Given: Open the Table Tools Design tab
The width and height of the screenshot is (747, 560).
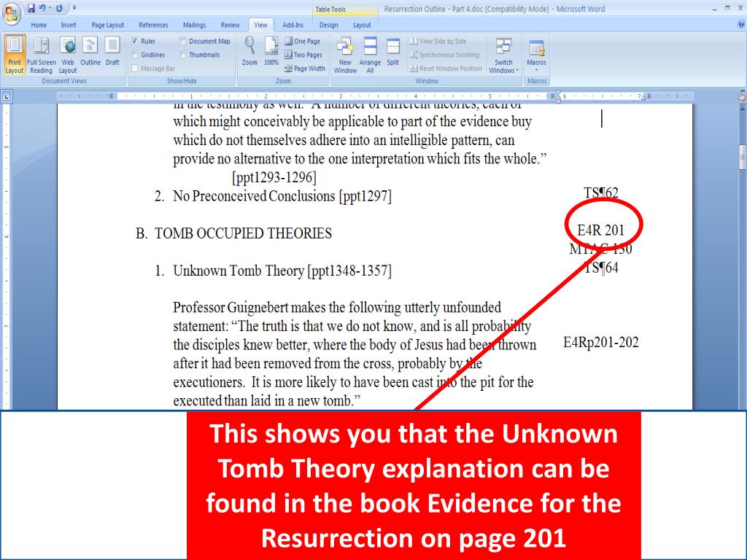Looking at the screenshot, I should click(x=329, y=25).
